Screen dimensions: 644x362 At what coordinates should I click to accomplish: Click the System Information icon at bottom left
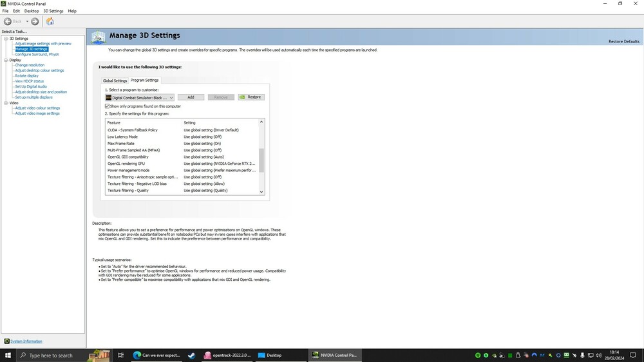pyautogui.click(x=6, y=341)
